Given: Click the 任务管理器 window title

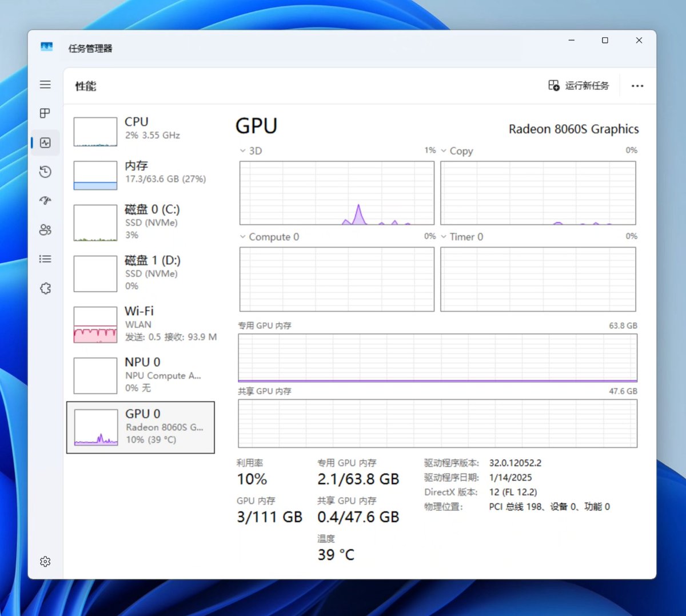Looking at the screenshot, I should tap(90, 49).
